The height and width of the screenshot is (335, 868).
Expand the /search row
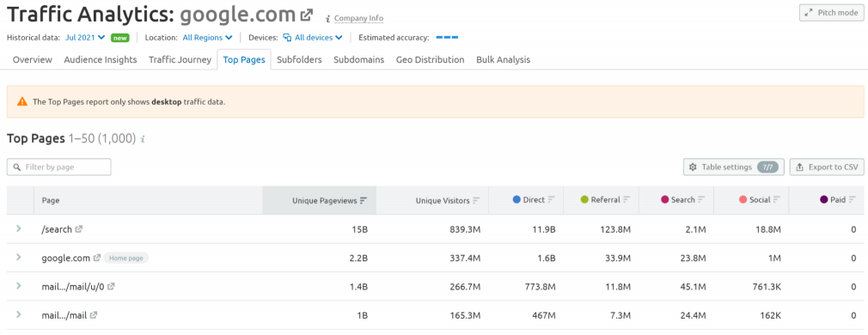click(x=18, y=228)
